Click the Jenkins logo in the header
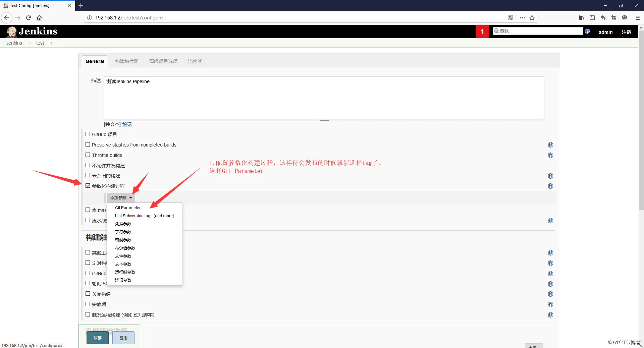 click(x=32, y=31)
